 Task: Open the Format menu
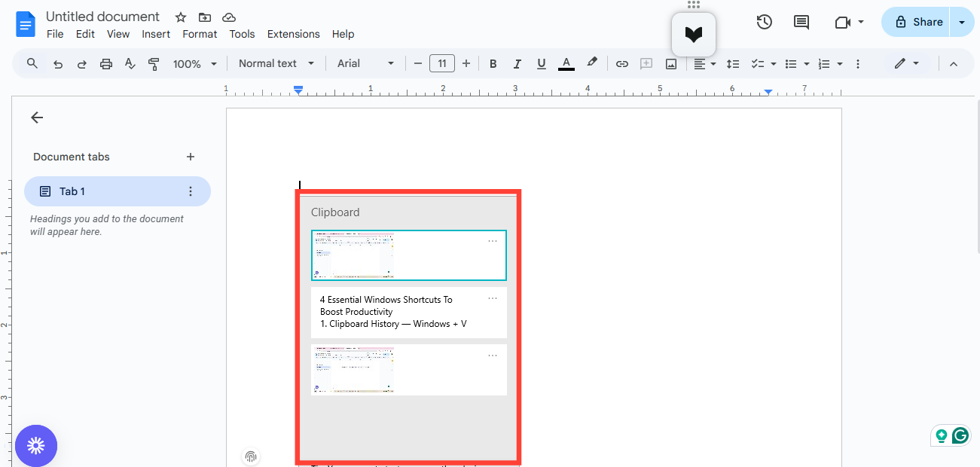(x=200, y=34)
